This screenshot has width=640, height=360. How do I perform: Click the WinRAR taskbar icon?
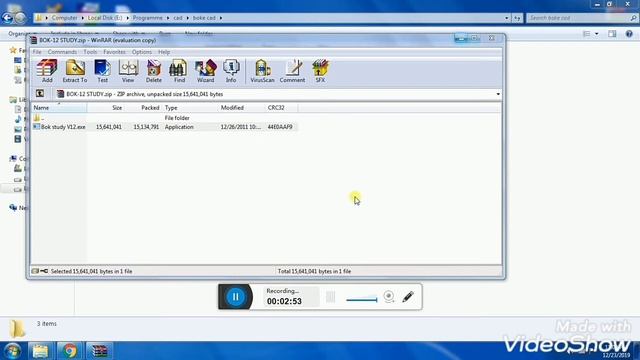[x=99, y=351]
